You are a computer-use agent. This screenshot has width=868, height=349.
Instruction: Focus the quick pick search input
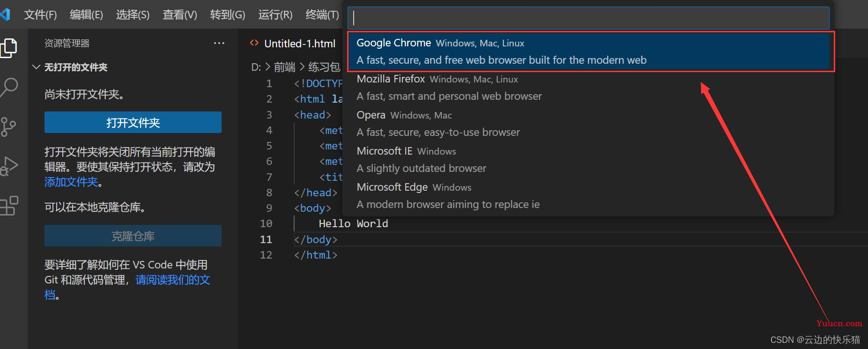coord(588,18)
